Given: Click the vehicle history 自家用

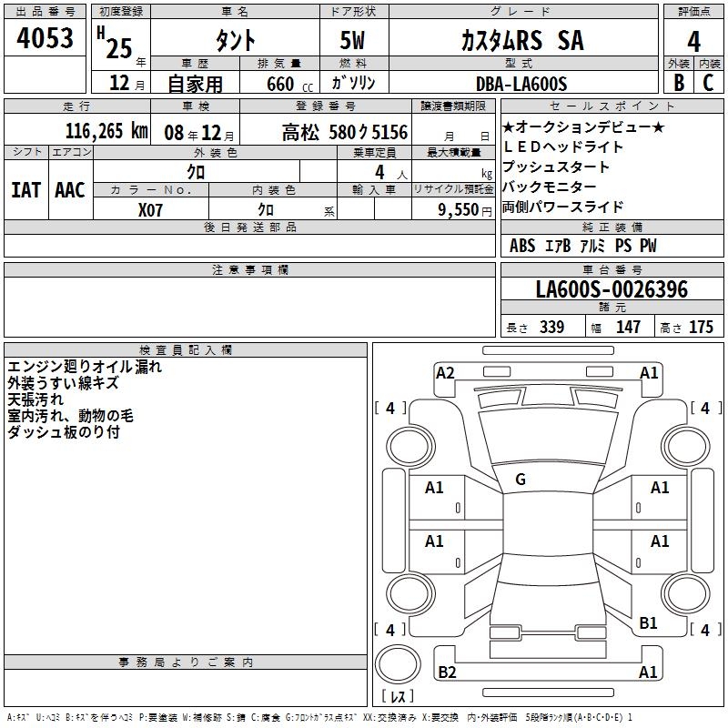Looking at the screenshot, I should 195,84.
